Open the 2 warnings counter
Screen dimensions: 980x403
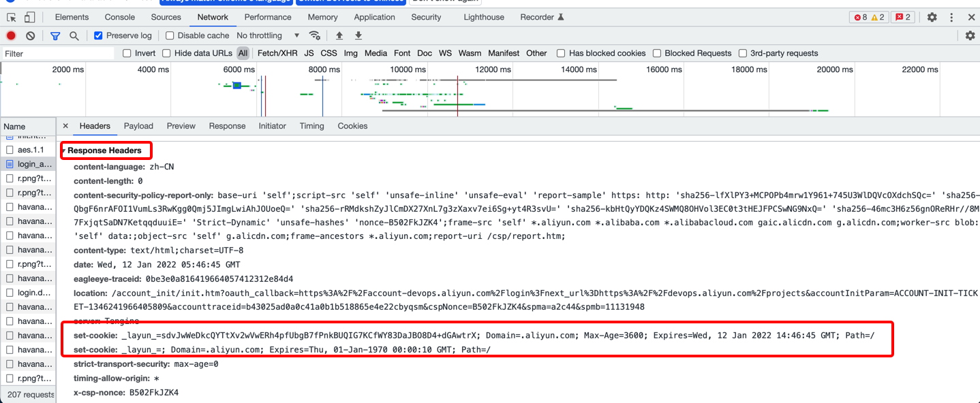(x=878, y=17)
